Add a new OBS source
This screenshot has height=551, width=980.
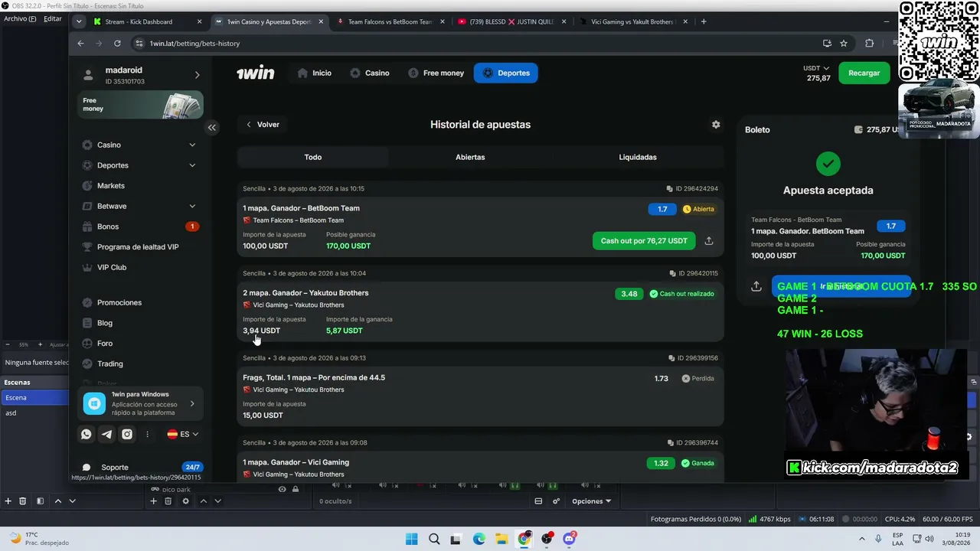153,501
